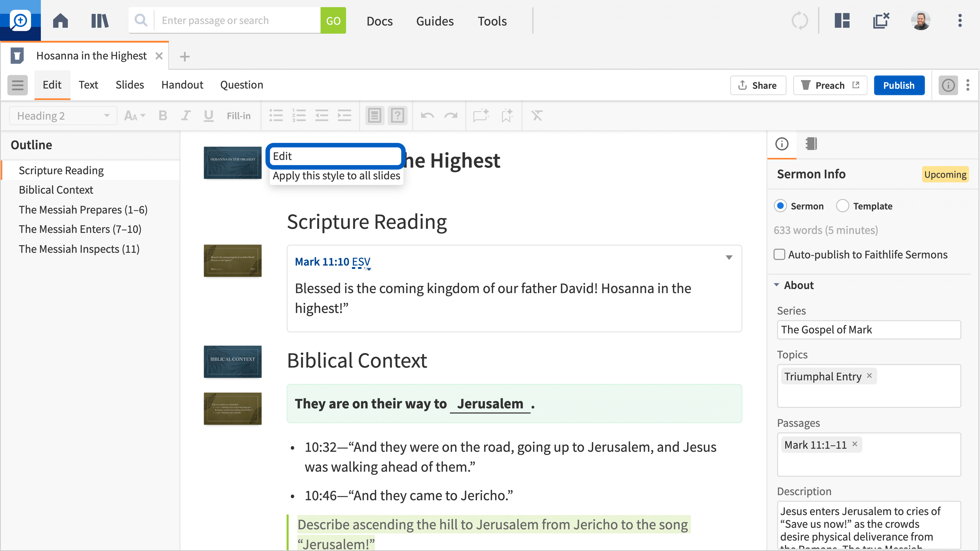Enable Auto-publish to Faithlife Sermons

tap(779, 254)
